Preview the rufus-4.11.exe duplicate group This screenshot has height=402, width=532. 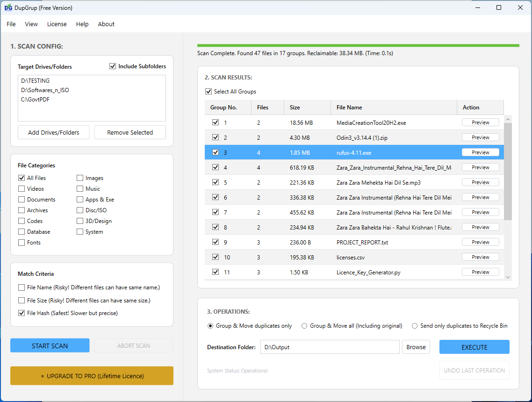pos(480,152)
